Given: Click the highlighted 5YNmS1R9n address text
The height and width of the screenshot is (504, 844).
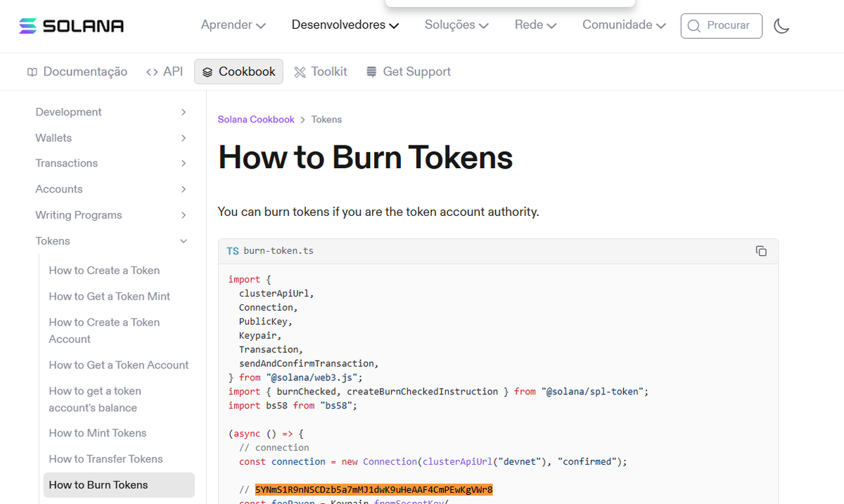Looking at the screenshot, I should coord(374,489).
